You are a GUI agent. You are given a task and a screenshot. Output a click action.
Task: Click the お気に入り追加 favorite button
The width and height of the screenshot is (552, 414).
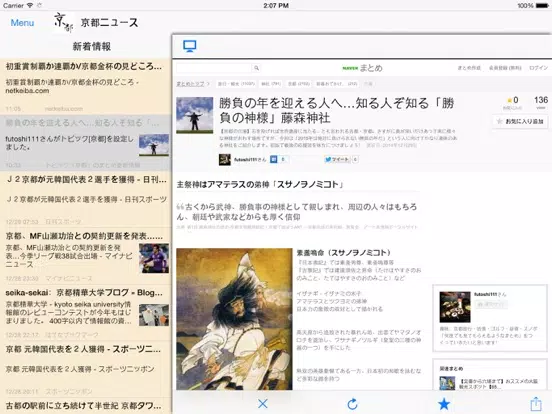520,121
